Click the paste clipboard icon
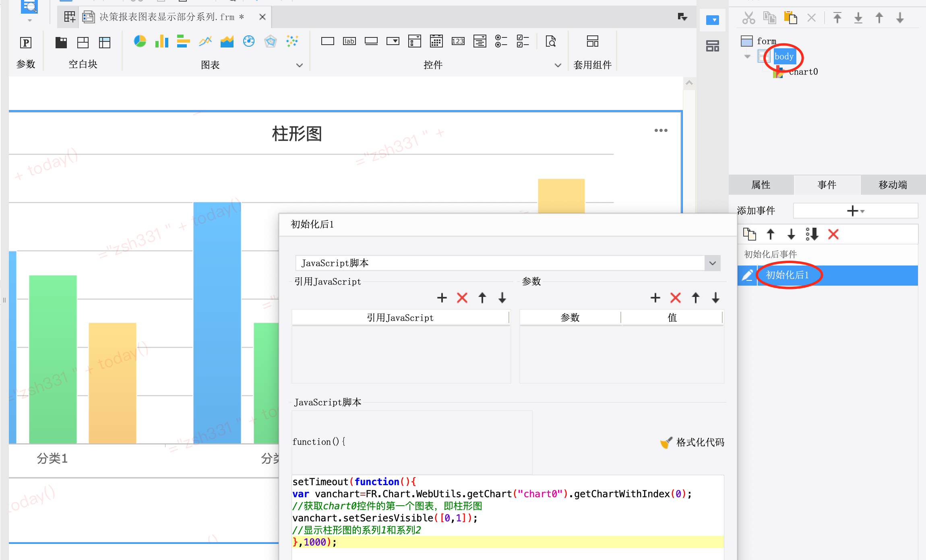Screen dimensions: 926x560 click(x=790, y=18)
